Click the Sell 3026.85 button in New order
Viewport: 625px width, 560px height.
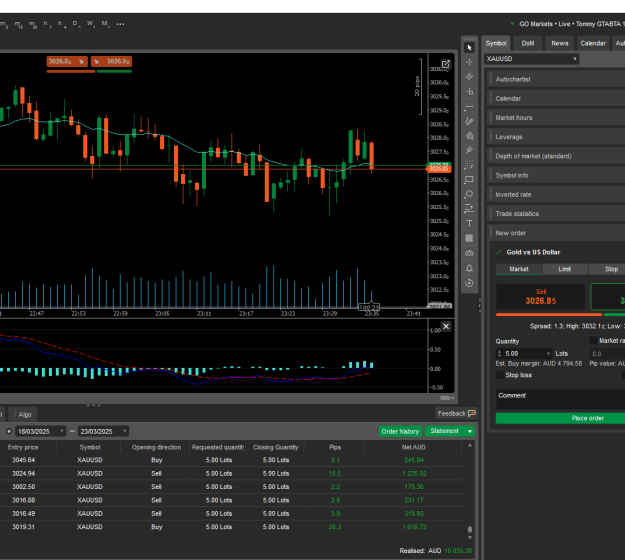540,297
